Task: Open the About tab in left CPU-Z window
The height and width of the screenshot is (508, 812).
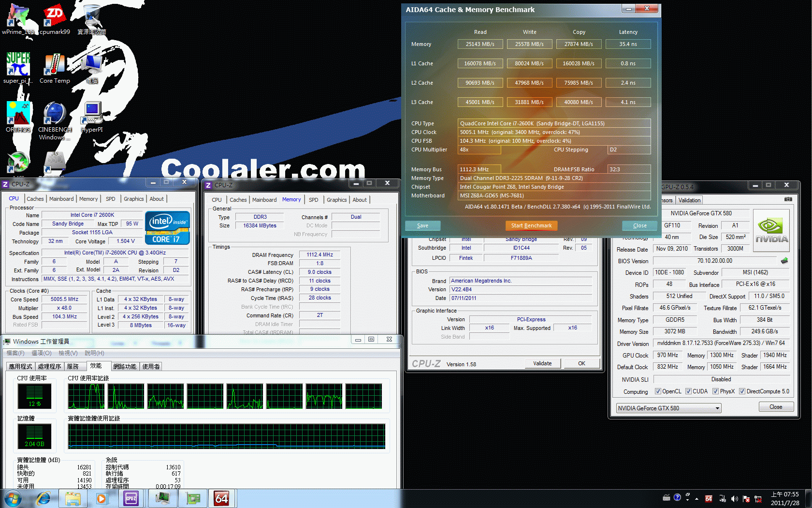Action: 157,199
